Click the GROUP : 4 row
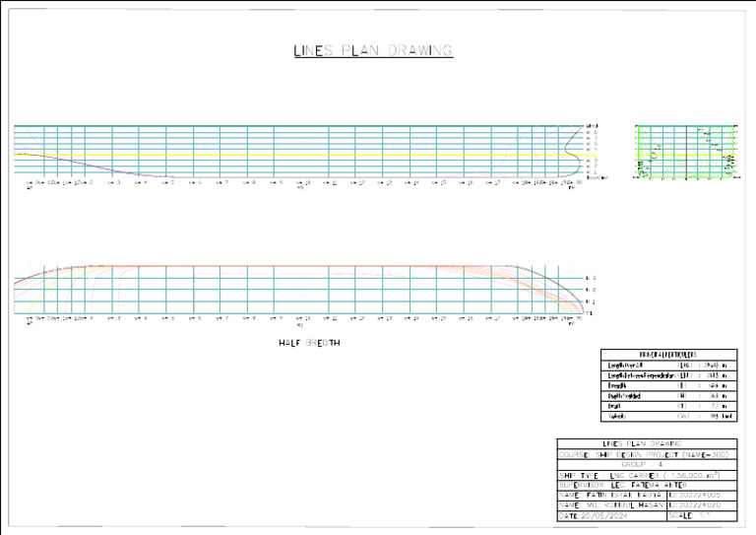756x535 pixels. pos(647,465)
